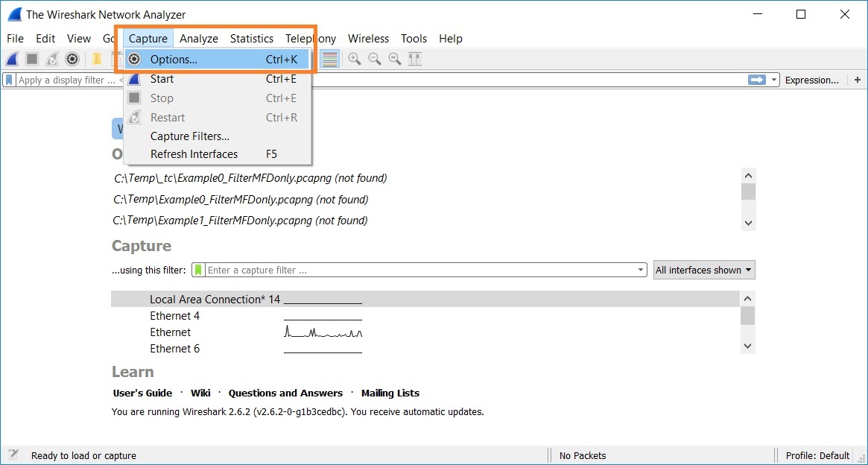Viewport: 868px width, 465px height.
Task: Add filter button with the plus icon
Action: pyautogui.click(x=858, y=80)
